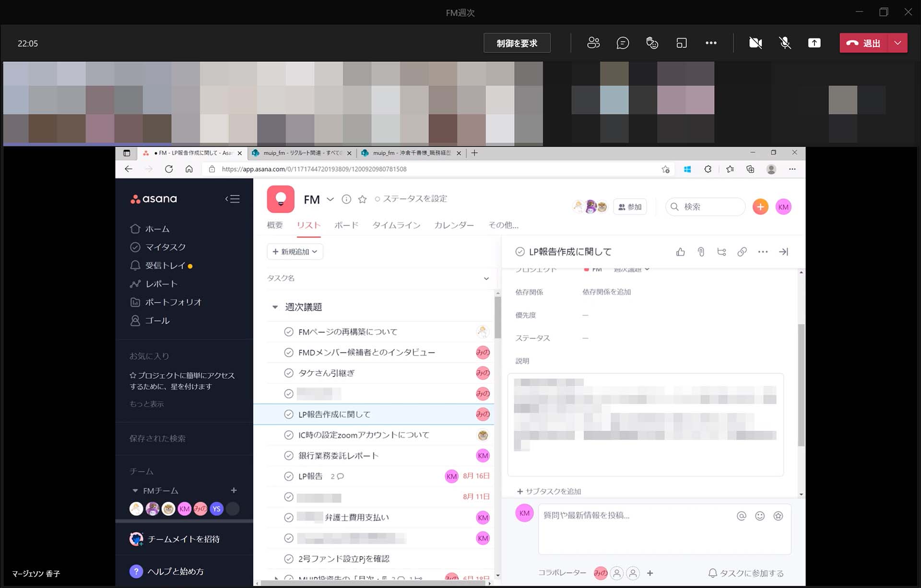Click the 制御を要求 button
Screen dimensions: 921x588
click(x=517, y=43)
